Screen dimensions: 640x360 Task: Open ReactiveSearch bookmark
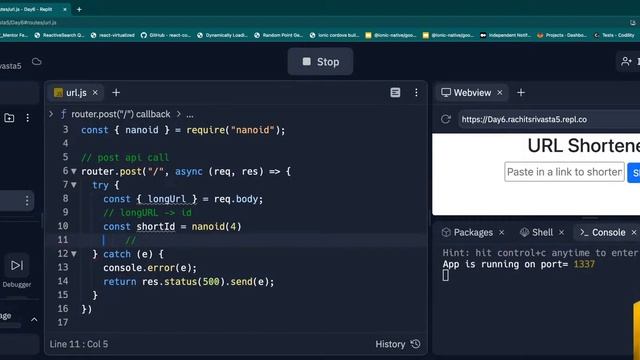[x=59, y=35]
